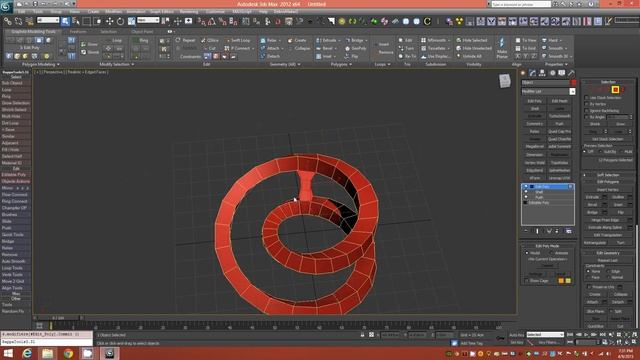Screen dimensions: 640x360
Task: Toggle the By Angle checkbox
Action: [587, 117]
